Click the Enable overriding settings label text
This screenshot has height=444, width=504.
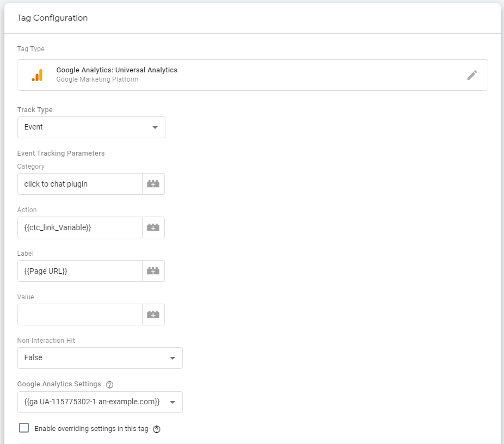tap(91, 429)
